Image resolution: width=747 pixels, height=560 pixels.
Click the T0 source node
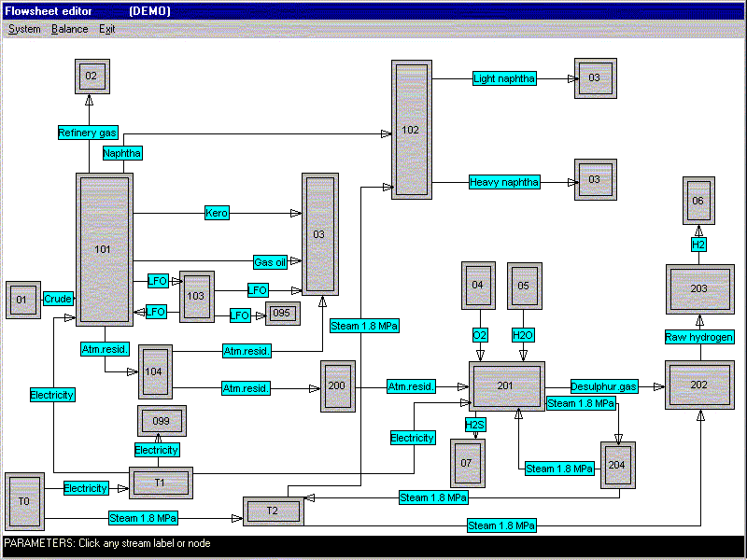[24, 501]
